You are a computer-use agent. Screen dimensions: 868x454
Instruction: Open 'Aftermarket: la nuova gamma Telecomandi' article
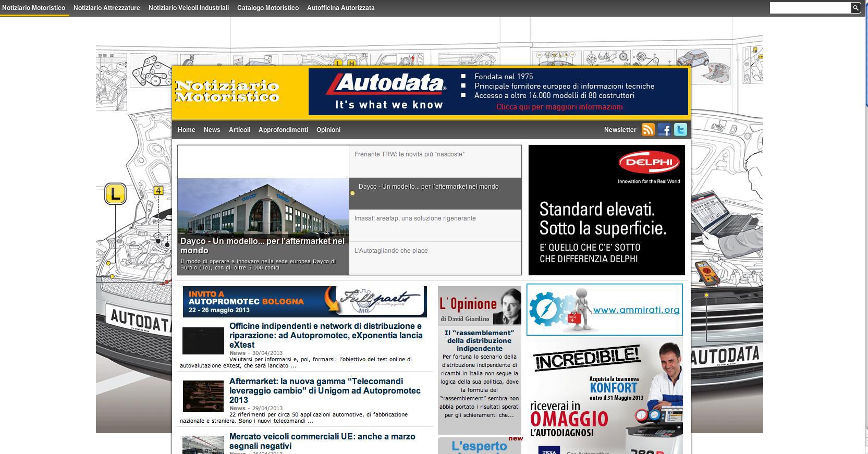coord(325,390)
